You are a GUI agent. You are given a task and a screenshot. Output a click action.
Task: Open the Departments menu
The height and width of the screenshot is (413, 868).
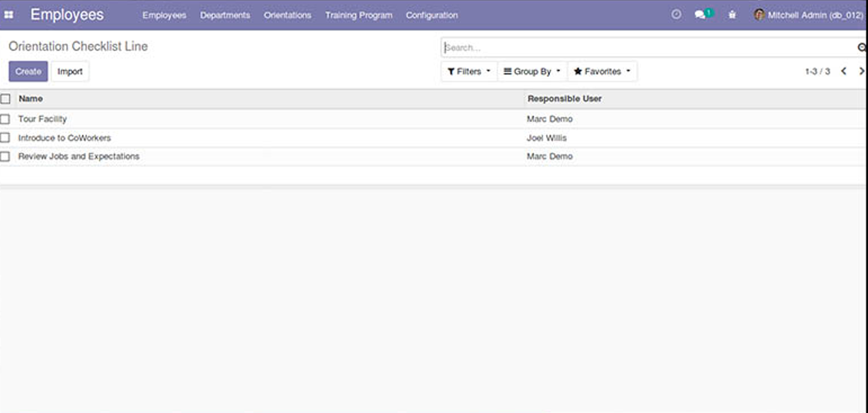coord(225,15)
